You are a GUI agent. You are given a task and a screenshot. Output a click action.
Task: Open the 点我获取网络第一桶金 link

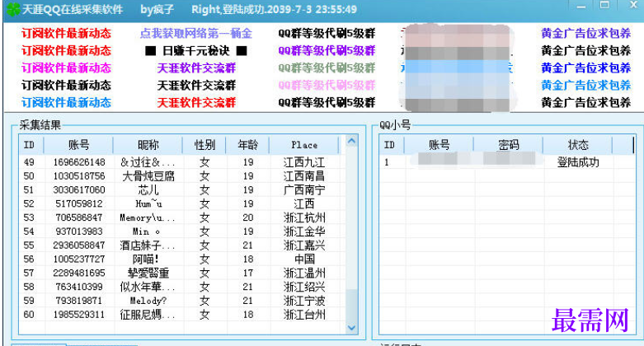[196, 33]
